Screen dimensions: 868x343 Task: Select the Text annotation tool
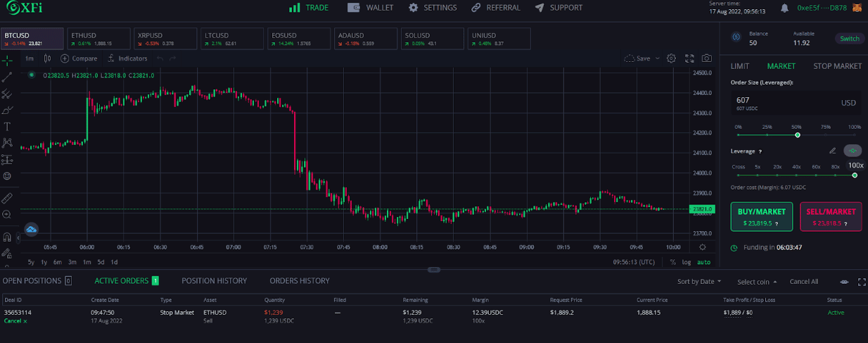click(7, 127)
